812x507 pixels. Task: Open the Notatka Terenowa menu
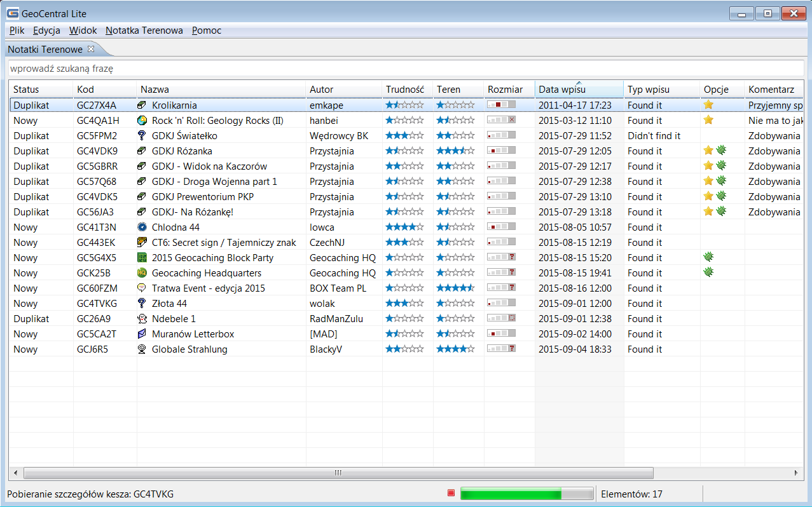click(144, 30)
